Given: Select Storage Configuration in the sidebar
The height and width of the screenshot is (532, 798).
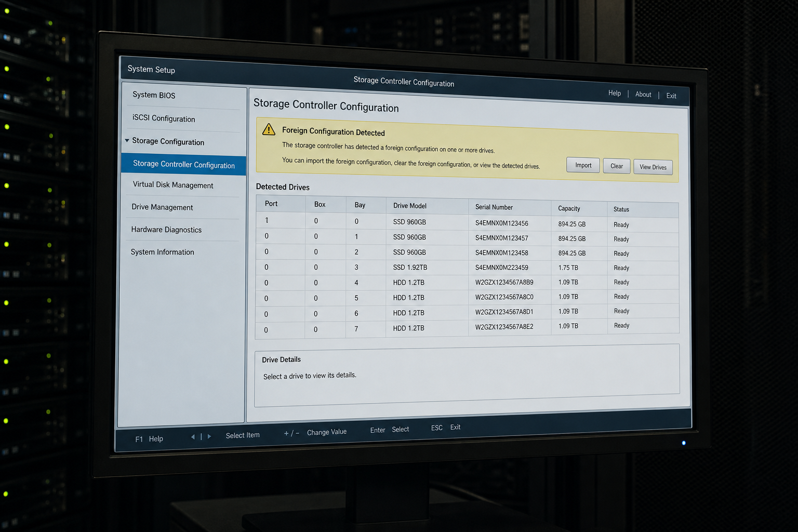Looking at the screenshot, I should (168, 141).
